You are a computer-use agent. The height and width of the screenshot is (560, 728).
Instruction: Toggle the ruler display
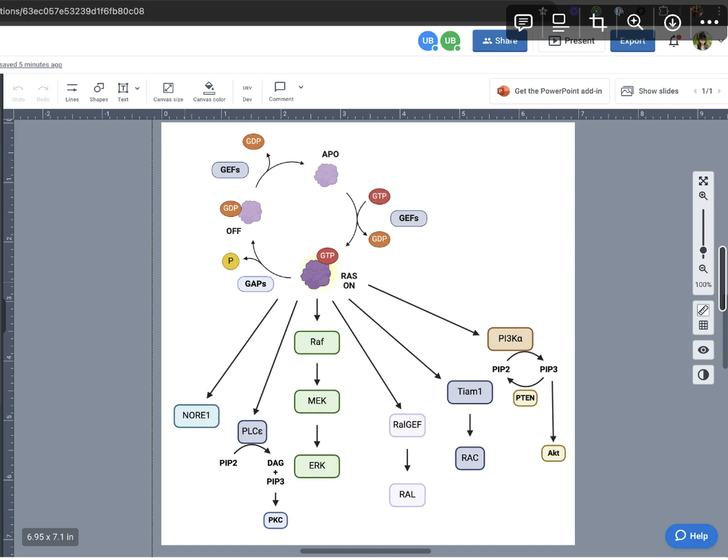(703, 310)
